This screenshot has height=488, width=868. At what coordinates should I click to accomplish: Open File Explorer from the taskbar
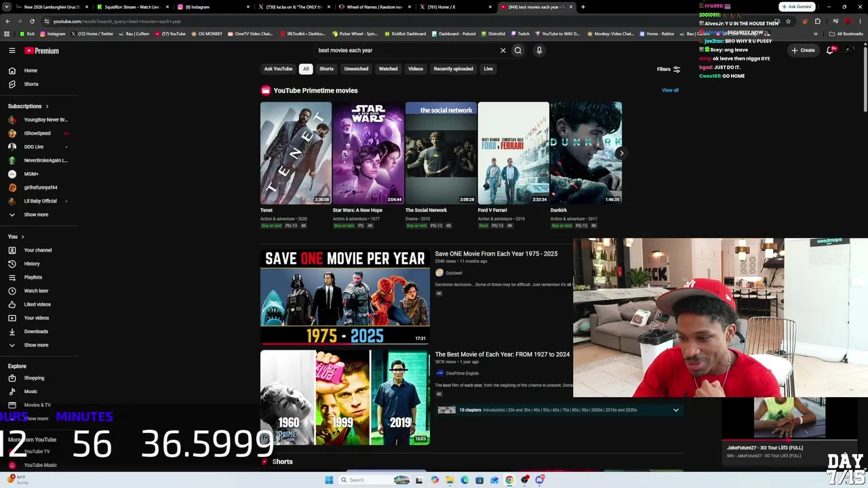[x=450, y=480]
